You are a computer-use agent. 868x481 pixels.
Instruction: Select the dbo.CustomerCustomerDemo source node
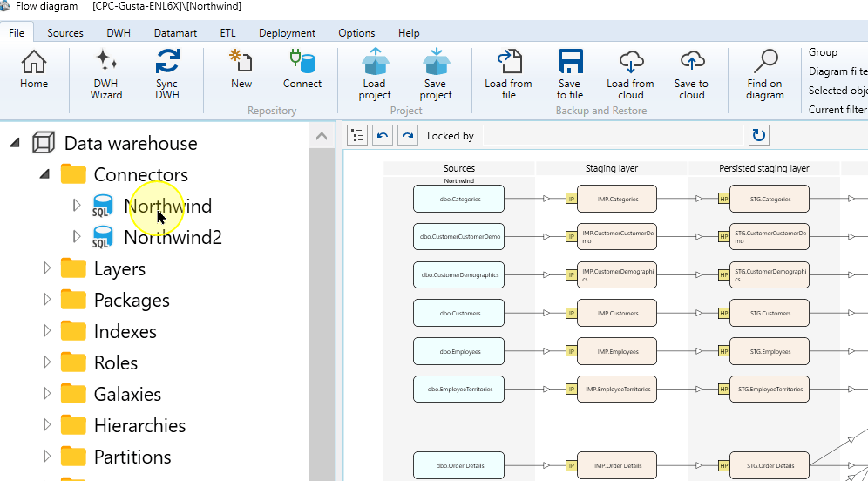(459, 237)
